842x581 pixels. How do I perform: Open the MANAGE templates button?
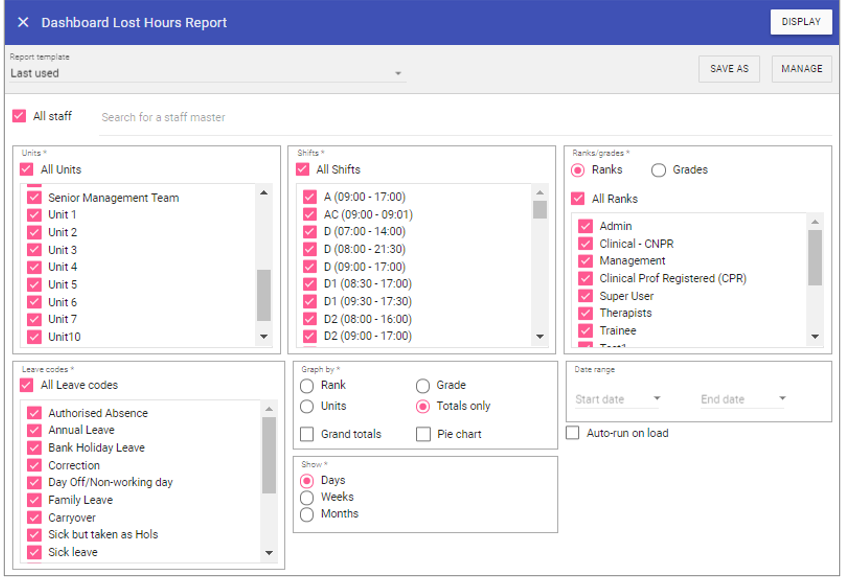(x=801, y=69)
